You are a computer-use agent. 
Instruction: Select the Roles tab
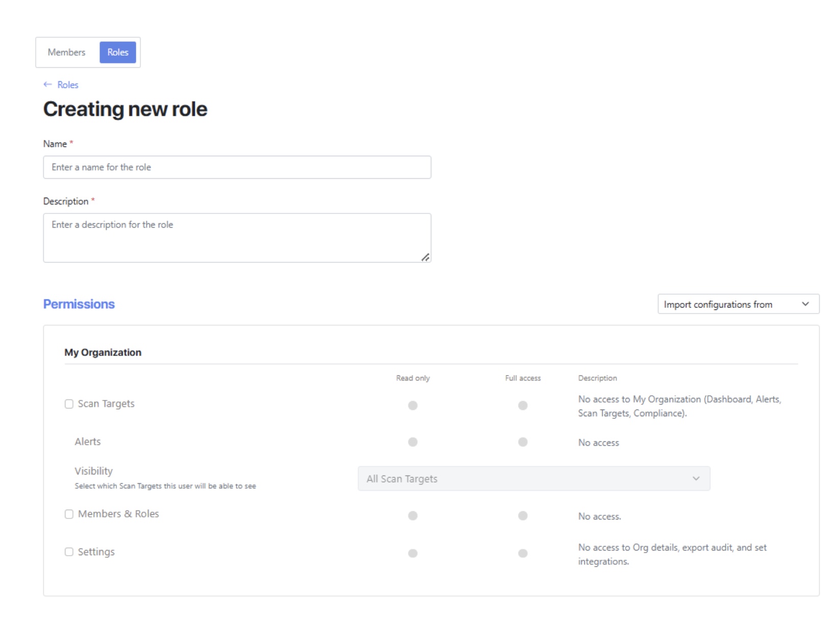point(118,52)
